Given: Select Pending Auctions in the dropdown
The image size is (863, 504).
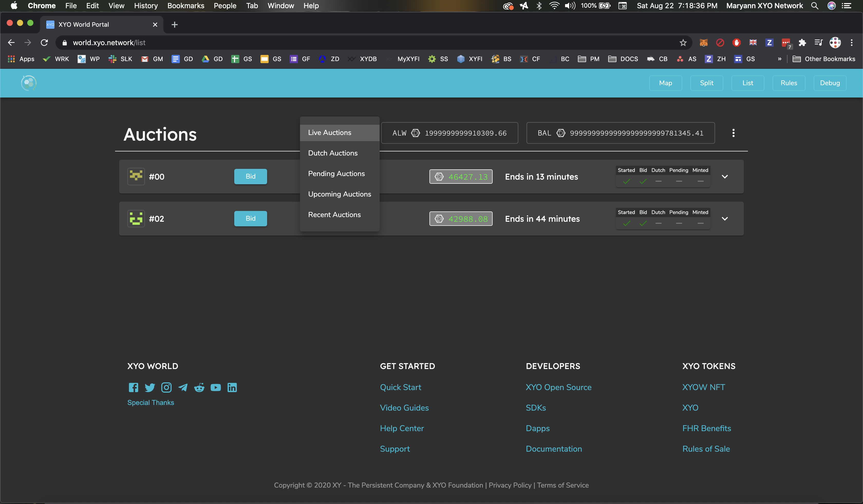Looking at the screenshot, I should point(340,173).
